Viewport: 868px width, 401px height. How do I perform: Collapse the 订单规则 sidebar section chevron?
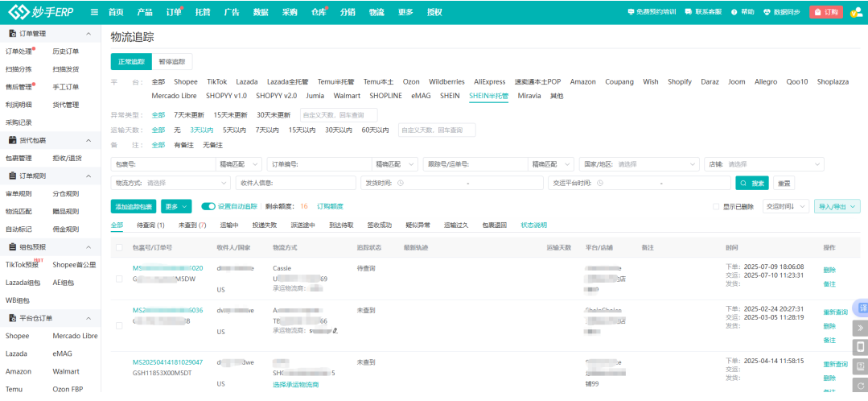click(88, 176)
